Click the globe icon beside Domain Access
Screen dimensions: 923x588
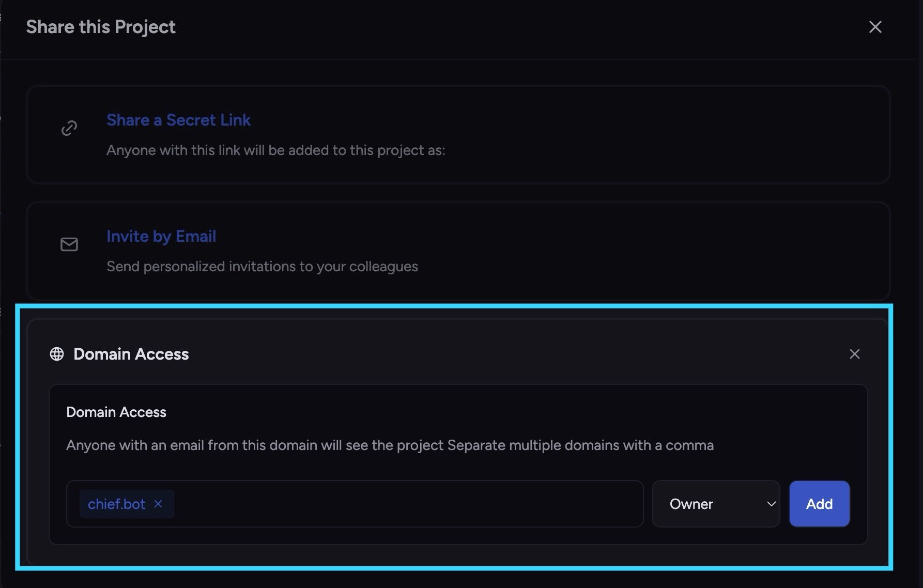click(57, 354)
